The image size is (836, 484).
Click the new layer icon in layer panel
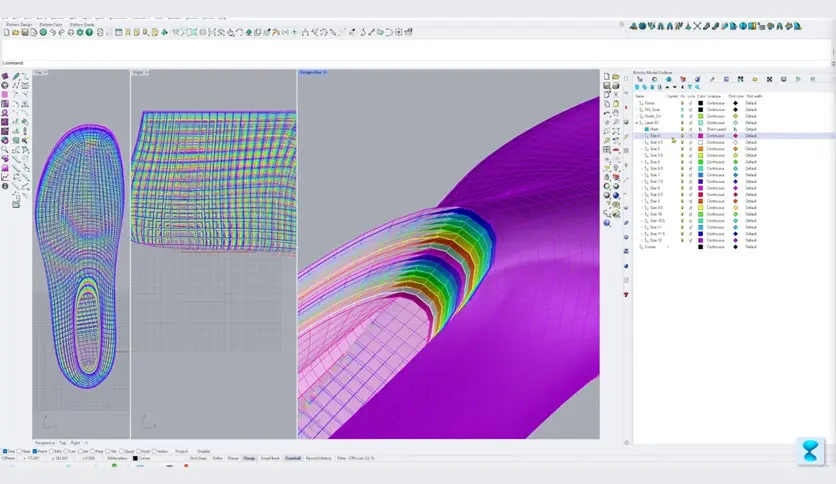tap(637, 87)
